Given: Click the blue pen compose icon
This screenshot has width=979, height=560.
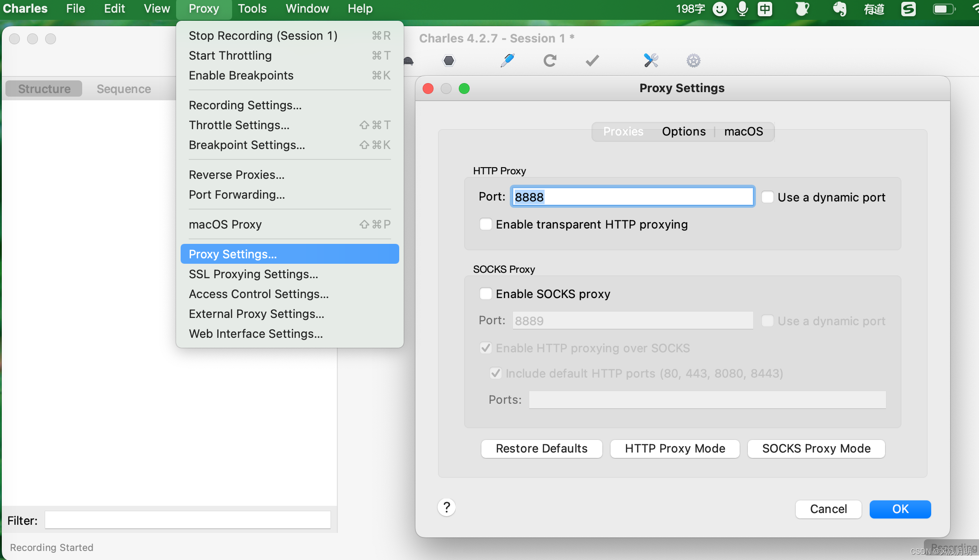Looking at the screenshot, I should click(x=508, y=60).
